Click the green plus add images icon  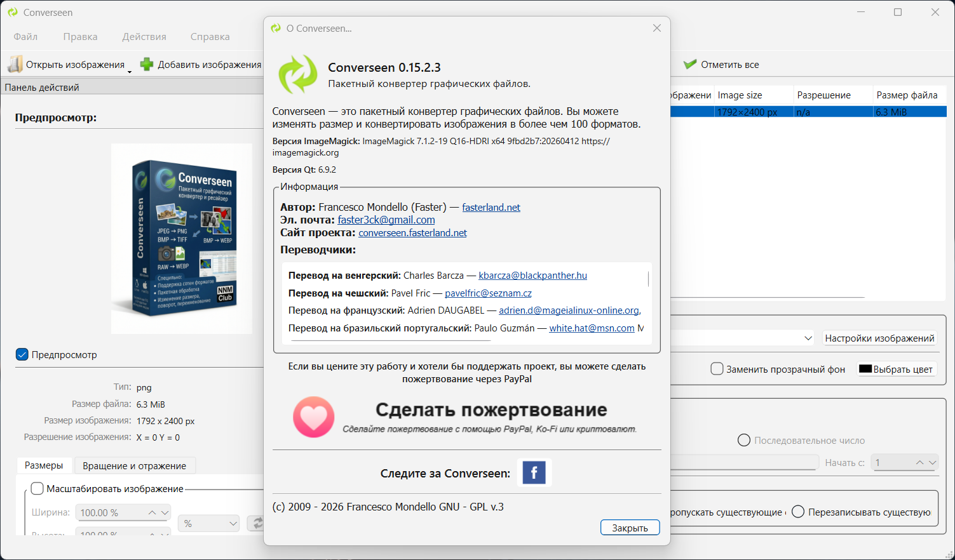click(x=147, y=64)
